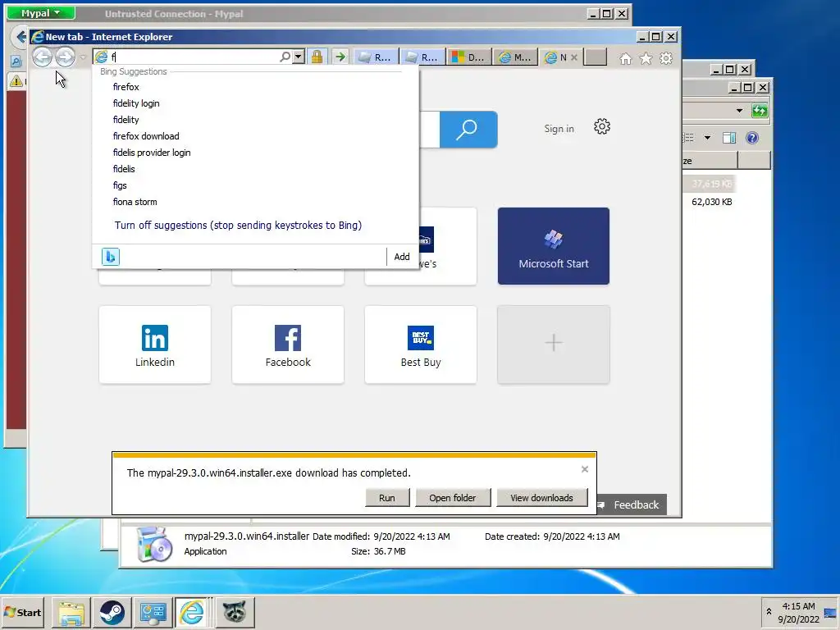Screen dimensions: 840x630
Task: Switch to the second 'R...' tab
Action: 422,57
